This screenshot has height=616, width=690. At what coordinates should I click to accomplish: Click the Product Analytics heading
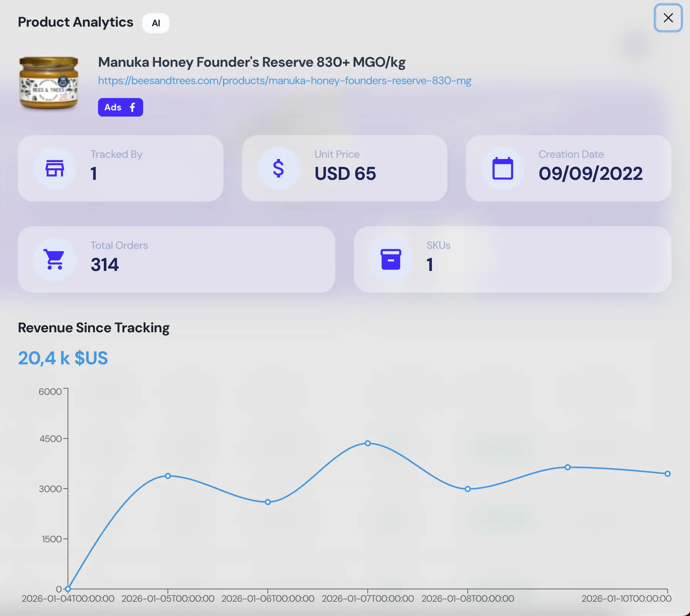76,22
